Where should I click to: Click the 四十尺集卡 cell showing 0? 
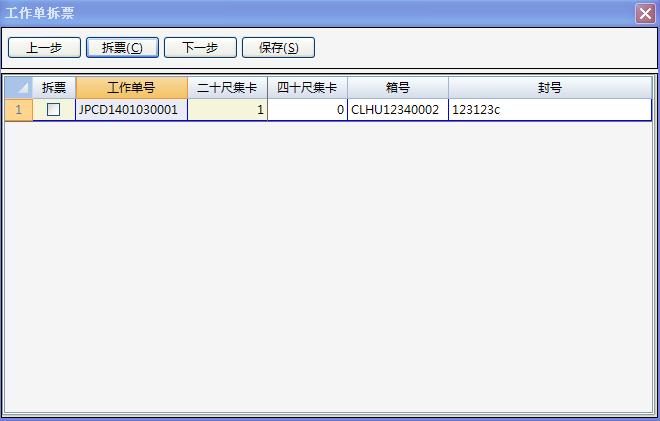pyautogui.click(x=307, y=110)
